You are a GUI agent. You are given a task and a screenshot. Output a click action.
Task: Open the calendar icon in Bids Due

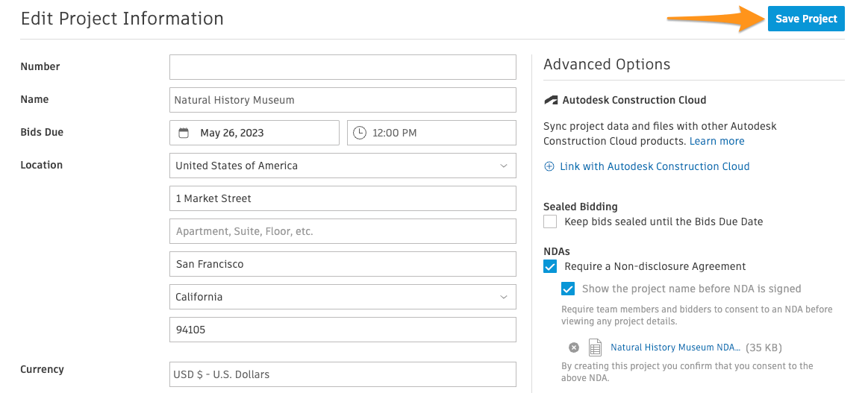pyautogui.click(x=184, y=133)
